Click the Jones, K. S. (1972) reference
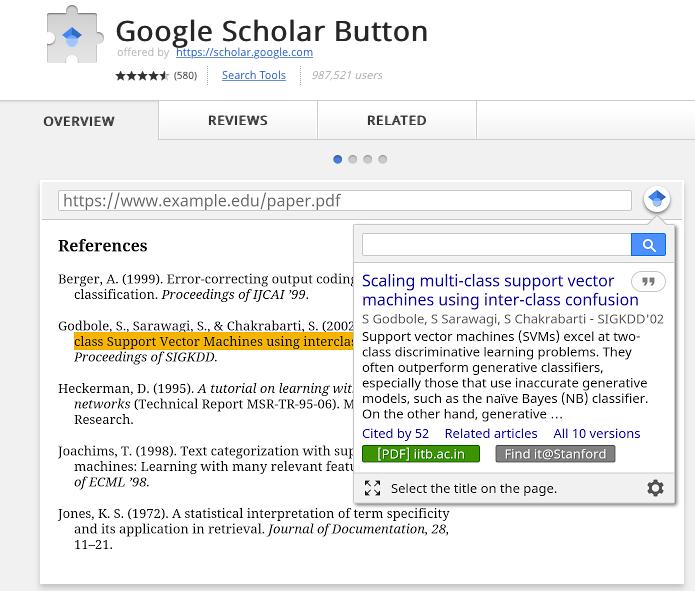 [254, 529]
